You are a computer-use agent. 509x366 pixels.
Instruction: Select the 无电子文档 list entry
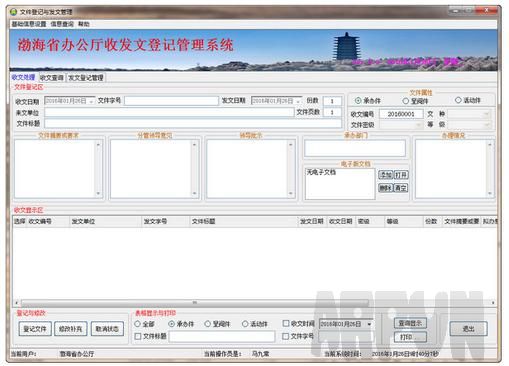tap(321, 172)
